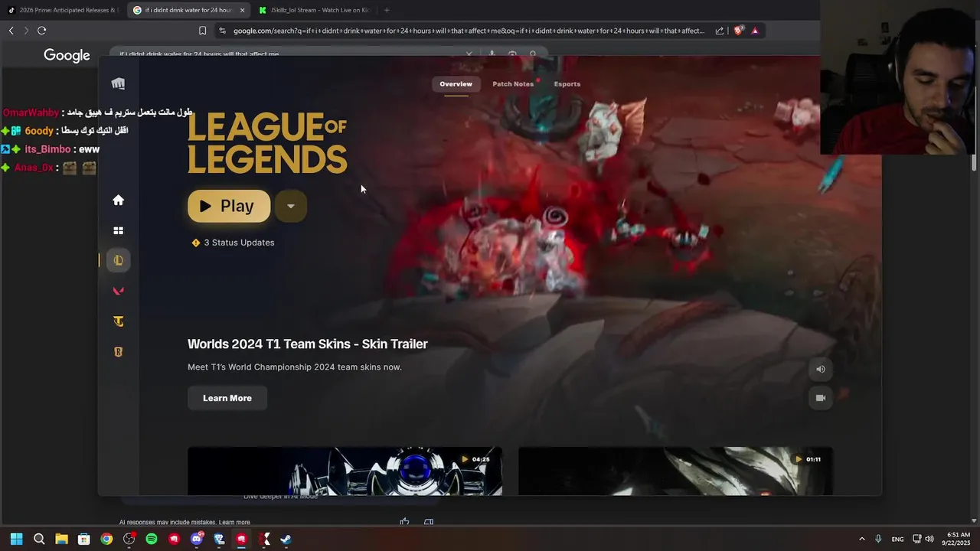
Task: Open a new browser tab
Action: click(387, 10)
